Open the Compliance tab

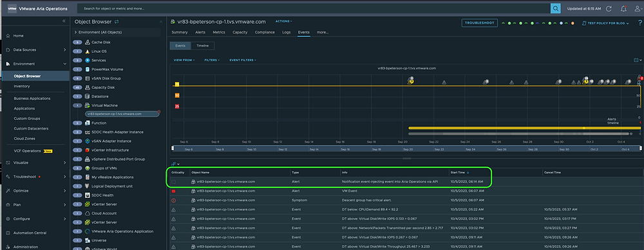pyautogui.click(x=265, y=32)
